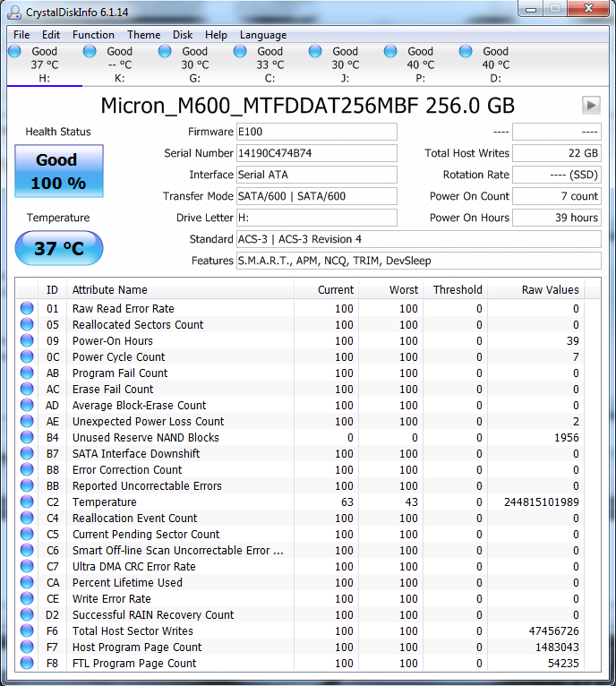Click the next disk arrow button

point(591,106)
